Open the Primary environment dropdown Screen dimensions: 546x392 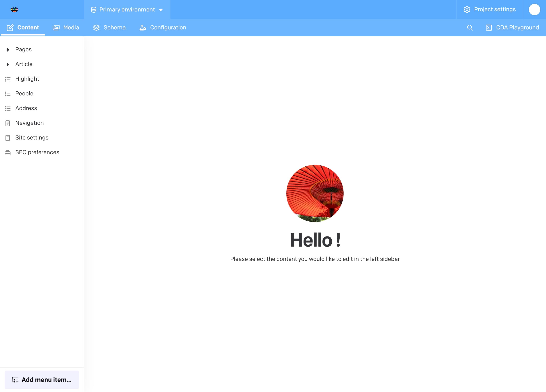[127, 10]
